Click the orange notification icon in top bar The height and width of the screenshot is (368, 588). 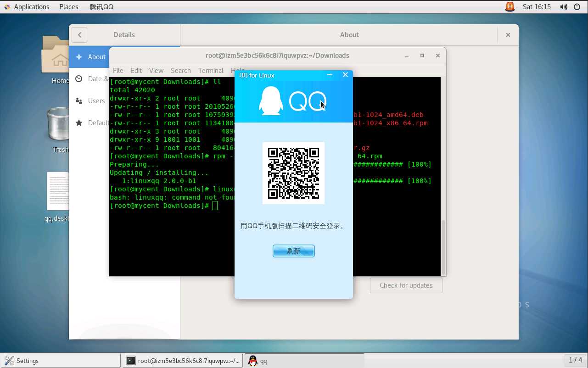point(510,7)
